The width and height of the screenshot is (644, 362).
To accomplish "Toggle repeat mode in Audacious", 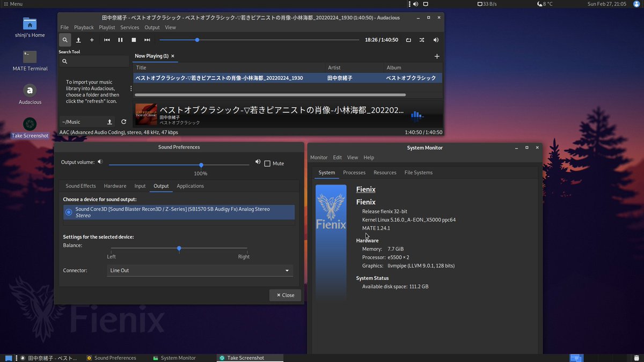I will tap(408, 40).
